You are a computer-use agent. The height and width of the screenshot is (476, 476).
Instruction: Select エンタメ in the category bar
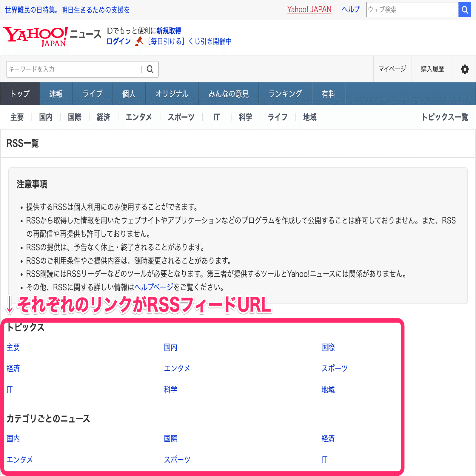[x=139, y=117]
